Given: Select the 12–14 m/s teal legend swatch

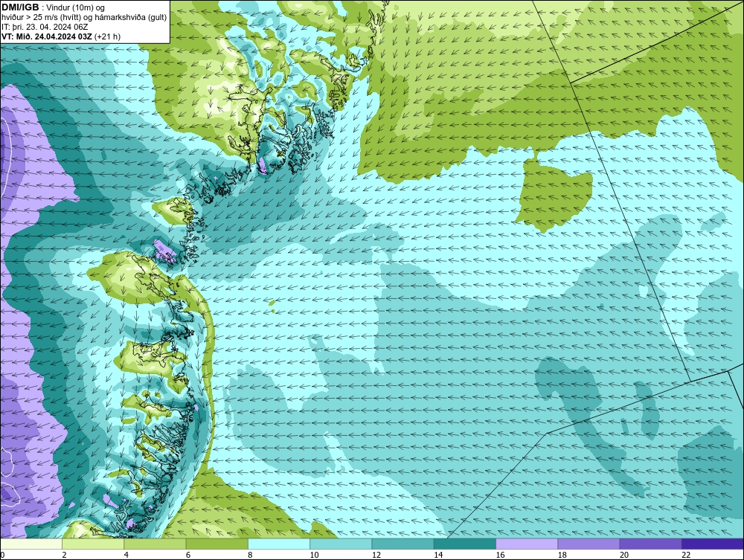Looking at the screenshot, I should click(x=403, y=544).
